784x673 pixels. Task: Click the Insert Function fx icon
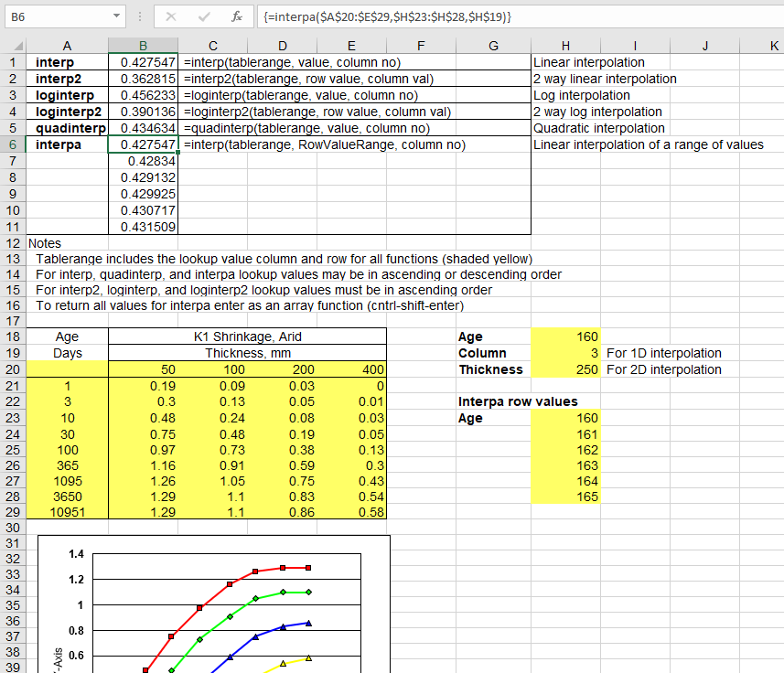point(236,16)
